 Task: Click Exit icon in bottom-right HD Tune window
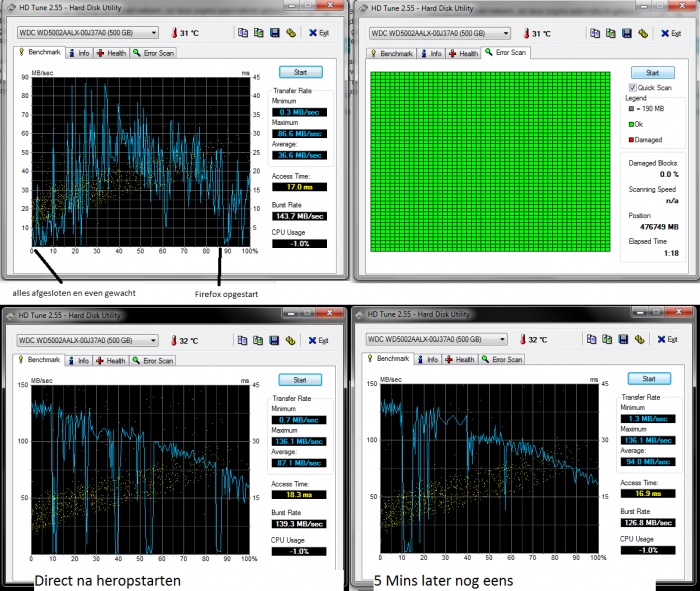click(x=662, y=339)
